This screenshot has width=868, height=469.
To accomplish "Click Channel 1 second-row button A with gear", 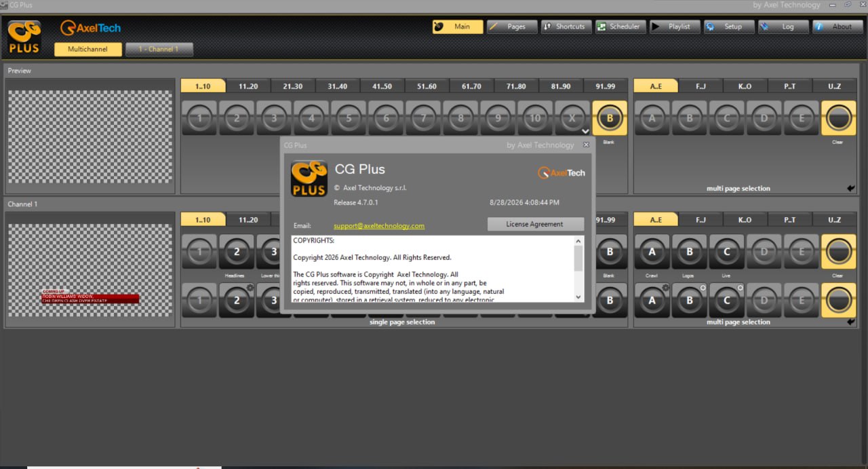I will coord(652,300).
